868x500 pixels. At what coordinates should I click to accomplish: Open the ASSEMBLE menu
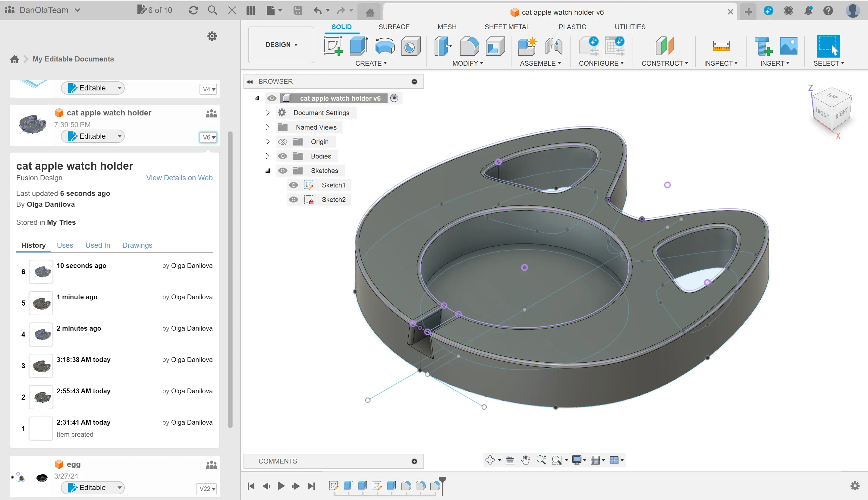point(540,63)
